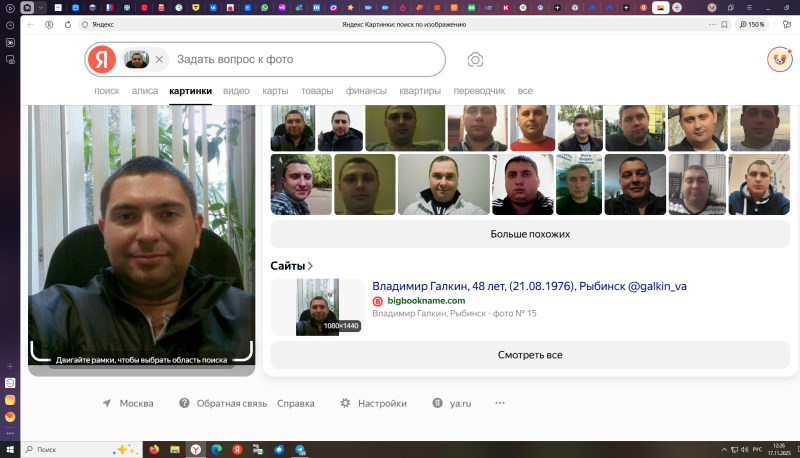
Task: Open the user profile avatar
Action: click(778, 60)
